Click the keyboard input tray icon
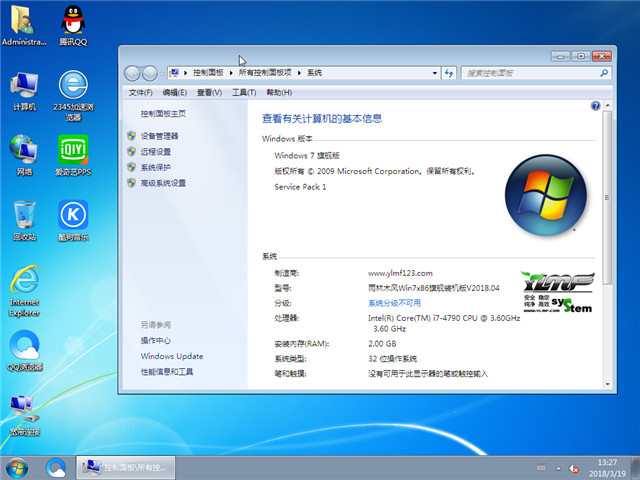The width and height of the screenshot is (640, 480). point(541,467)
